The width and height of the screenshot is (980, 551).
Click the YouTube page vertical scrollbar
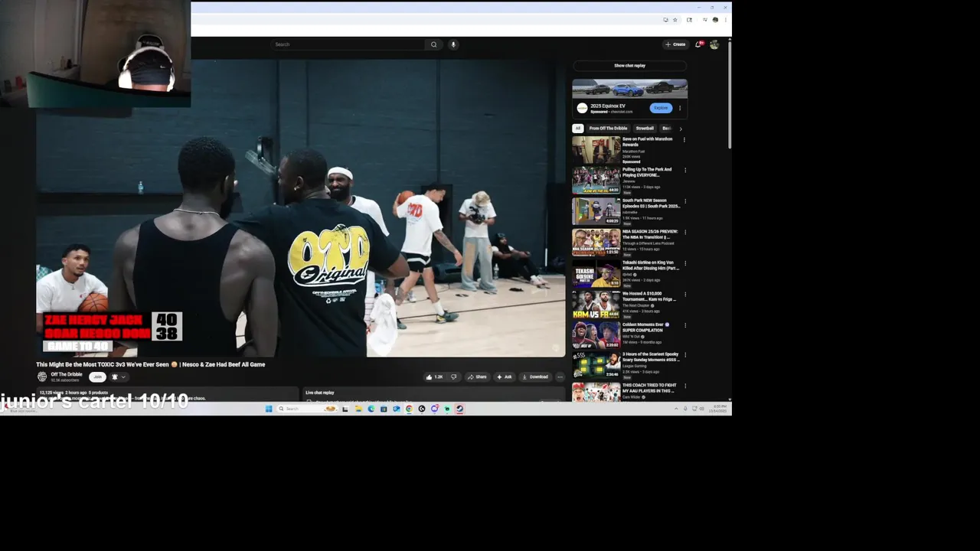729,94
